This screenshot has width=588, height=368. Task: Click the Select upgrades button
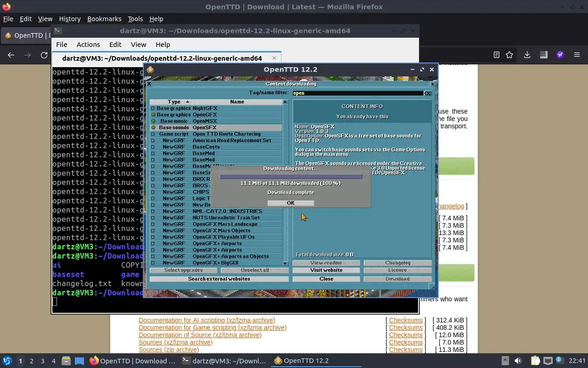pos(183,270)
